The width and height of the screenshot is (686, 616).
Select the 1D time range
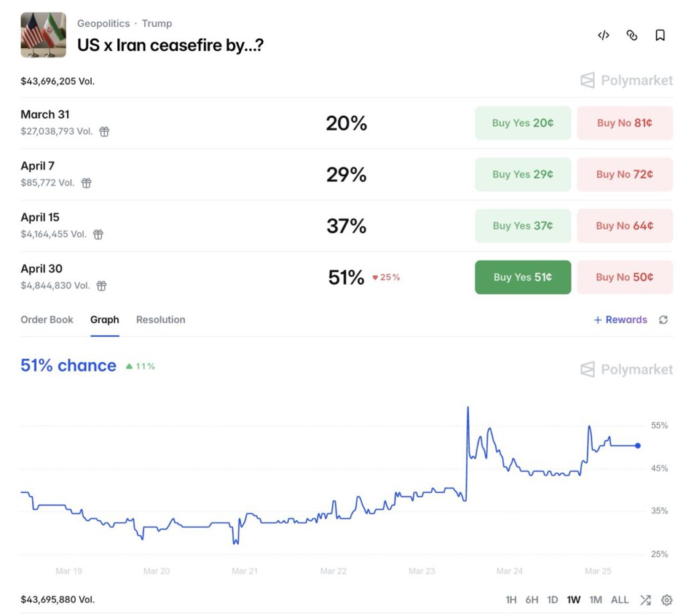[553, 600]
